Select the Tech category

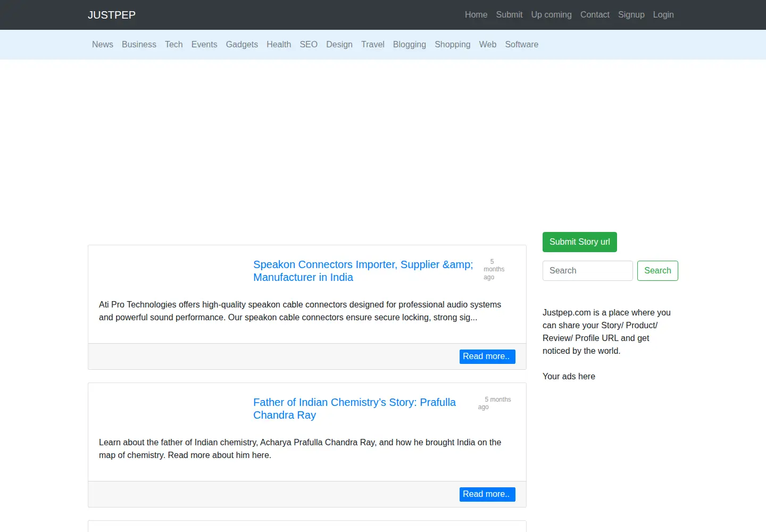[174, 45]
